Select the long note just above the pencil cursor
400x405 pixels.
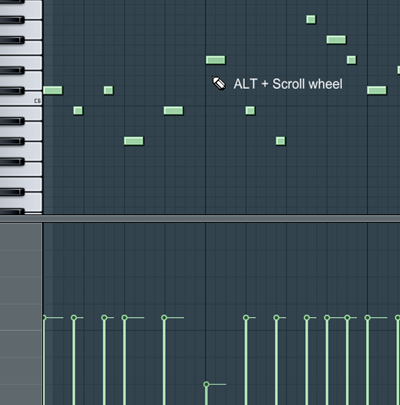(x=216, y=60)
